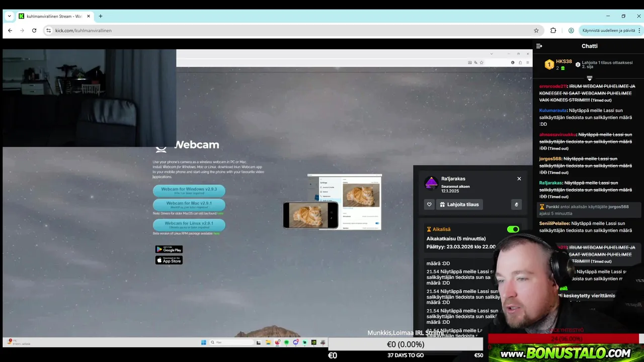Open the streamed Windows Start menu
The width and height of the screenshot is (644, 362).
click(x=204, y=342)
